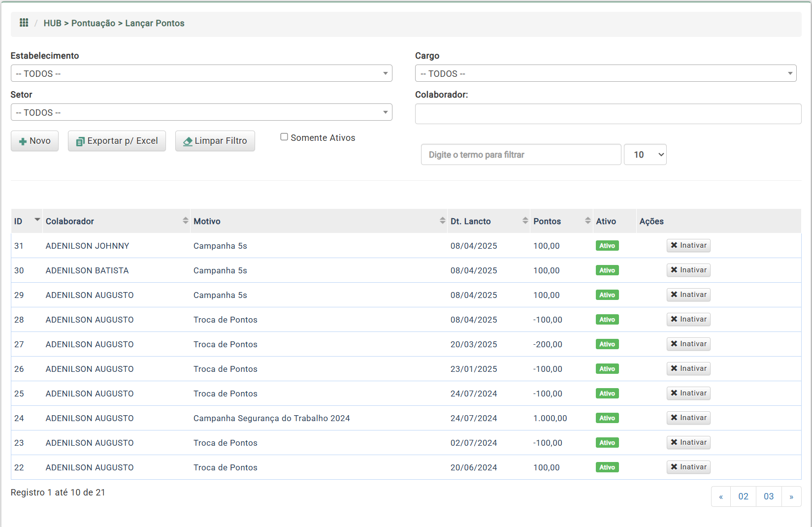Go to HUB in the breadcrumb
Viewport: 812px width, 527px height.
(x=52, y=23)
